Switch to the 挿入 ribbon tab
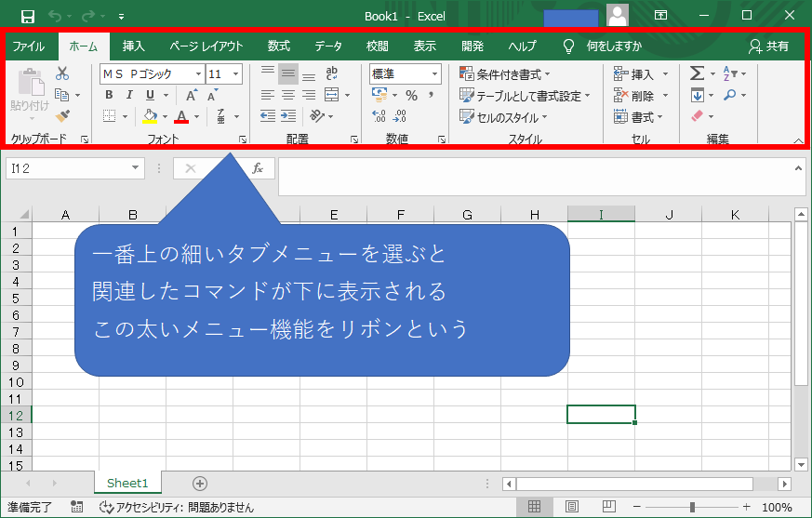This screenshot has width=812, height=518. tap(134, 46)
